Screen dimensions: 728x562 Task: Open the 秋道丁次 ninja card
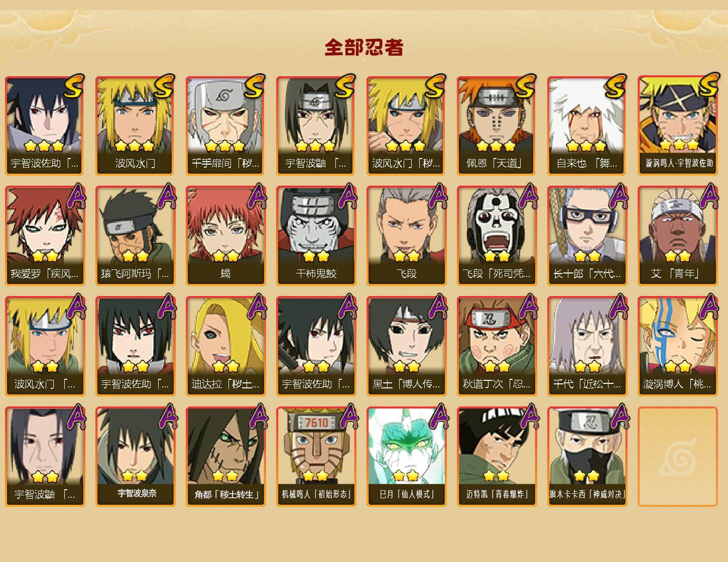(x=497, y=346)
